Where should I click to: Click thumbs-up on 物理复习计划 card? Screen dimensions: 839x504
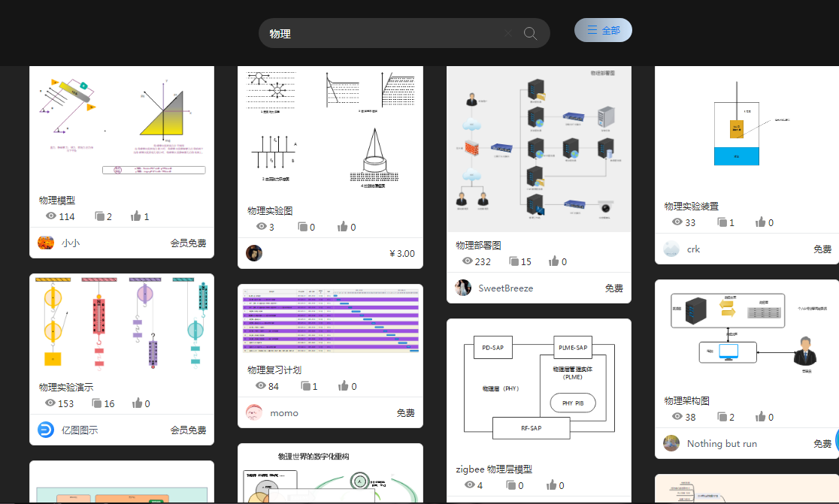click(343, 385)
